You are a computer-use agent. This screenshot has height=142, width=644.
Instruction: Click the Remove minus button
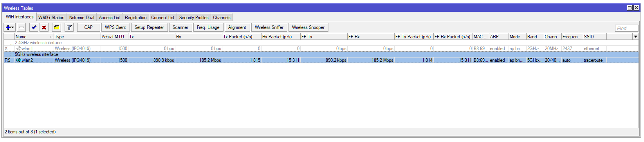pos(22,27)
